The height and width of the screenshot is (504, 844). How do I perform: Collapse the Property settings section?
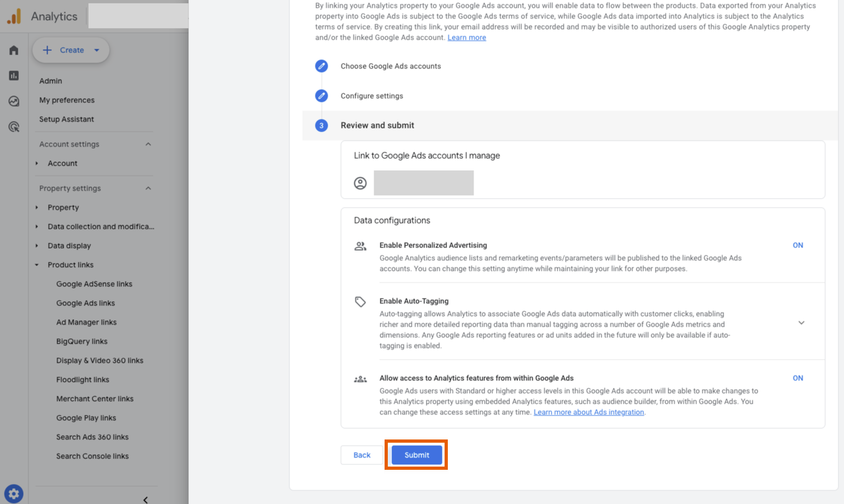coord(148,188)
